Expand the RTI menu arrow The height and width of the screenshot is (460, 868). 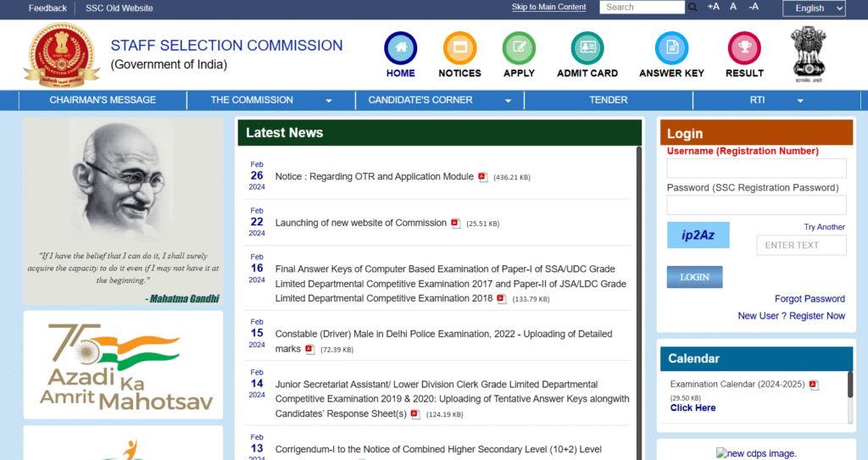(x=800, y=101)
